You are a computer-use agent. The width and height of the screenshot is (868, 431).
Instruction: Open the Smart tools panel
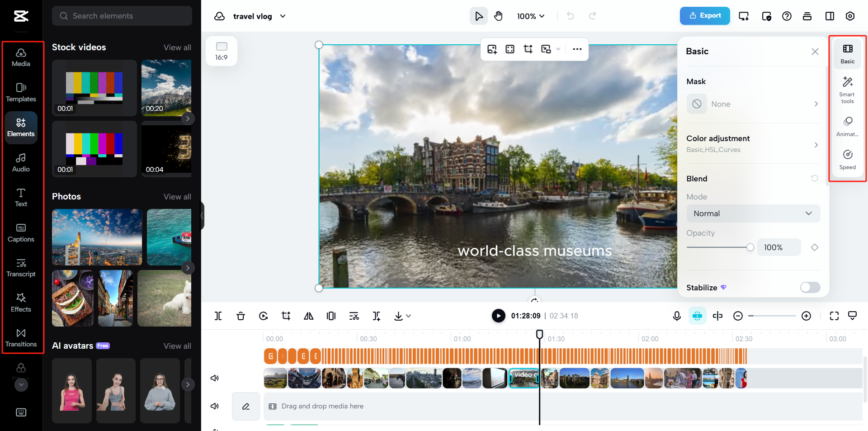pyautogui.click(x=847, y=89)
